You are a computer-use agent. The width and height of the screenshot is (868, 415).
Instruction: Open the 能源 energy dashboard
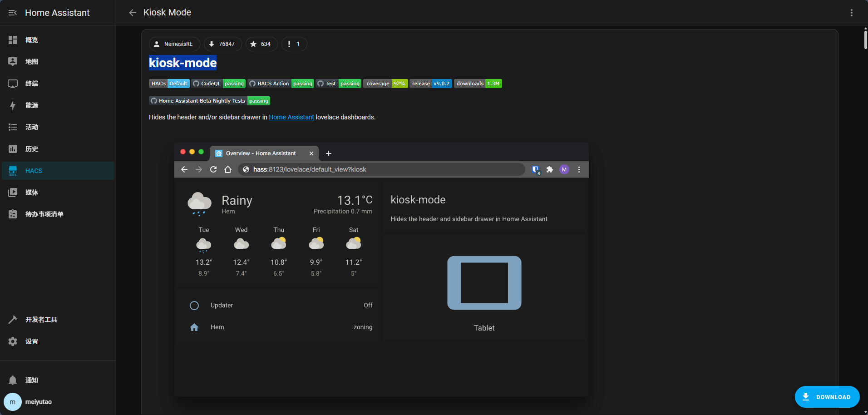32,105
